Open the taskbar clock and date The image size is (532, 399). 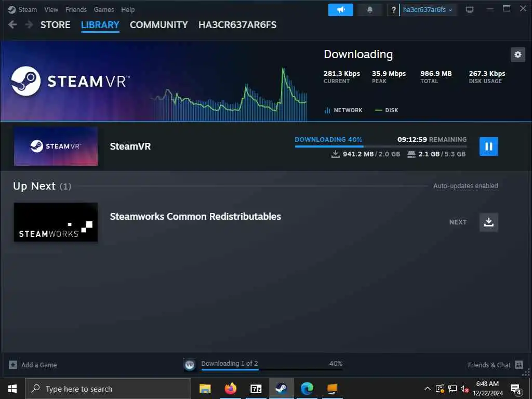pyautogui.click(x=487, y=389)
